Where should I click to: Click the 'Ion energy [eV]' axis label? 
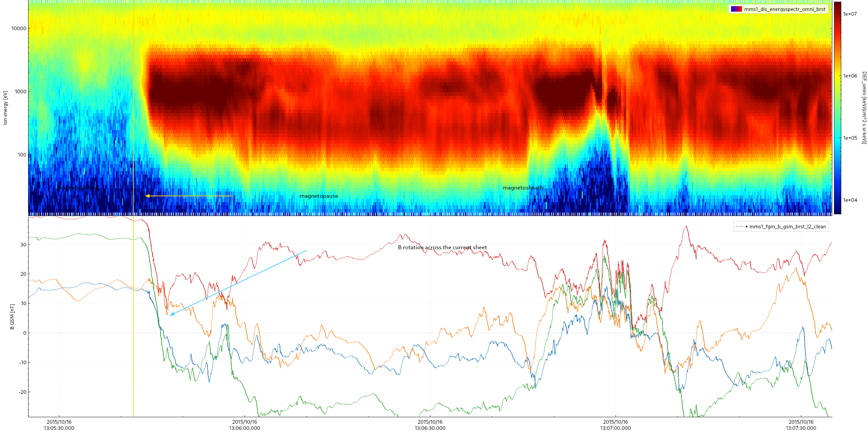pyautogui.click(x=5, y=108)
